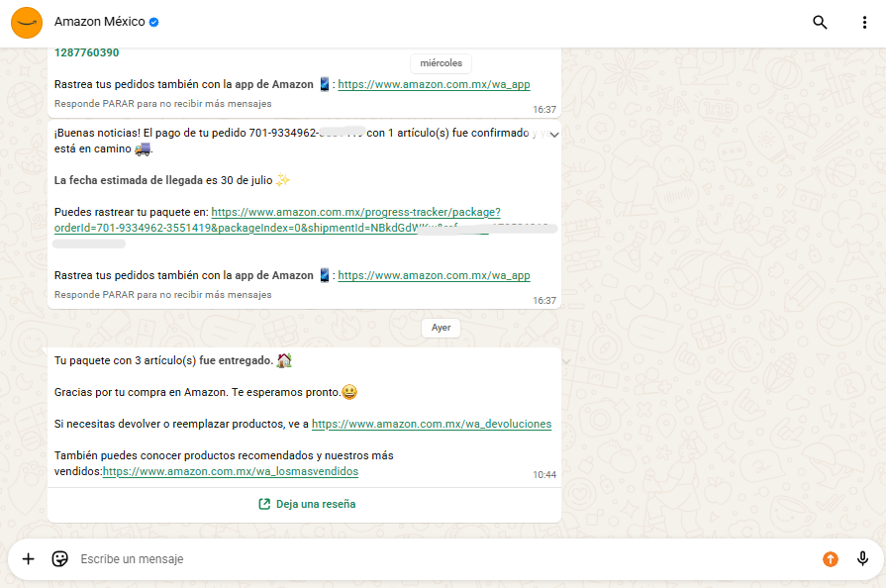Open the emoji and sticker picker
Screen dimensions: 886x588
[x=60, y=558]
